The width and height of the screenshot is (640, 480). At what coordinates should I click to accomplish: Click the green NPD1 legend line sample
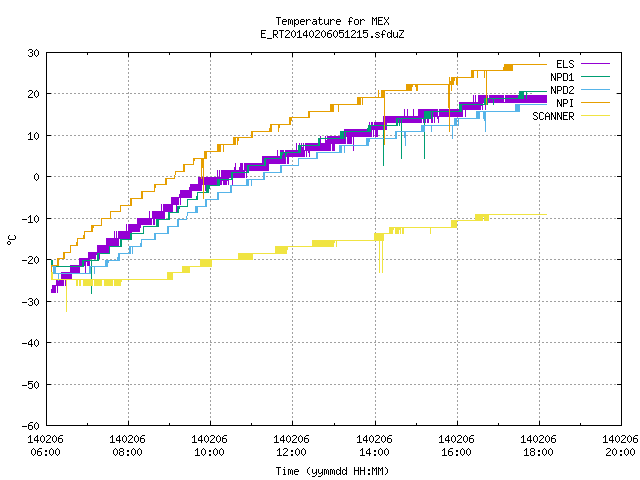click(x=595, y=77)
